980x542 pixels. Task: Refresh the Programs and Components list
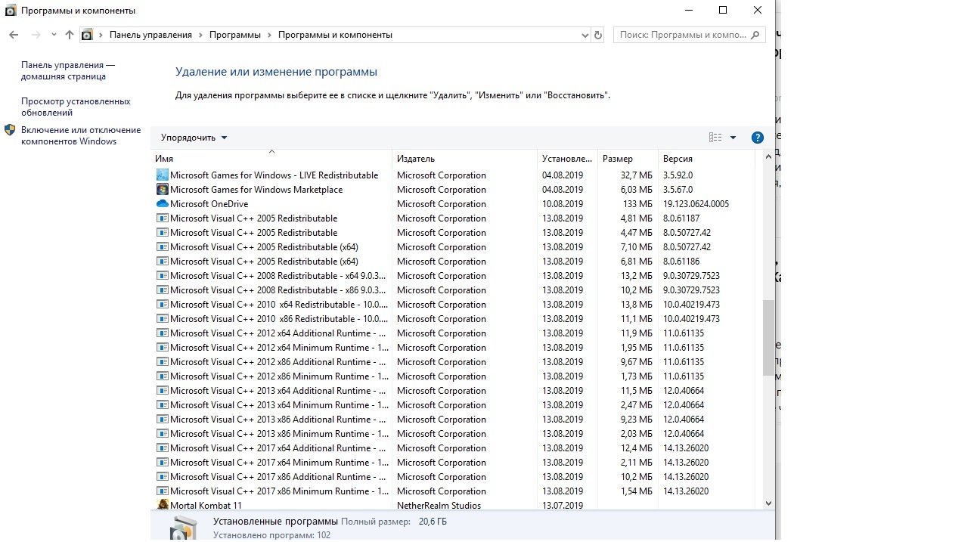[598, 35]
